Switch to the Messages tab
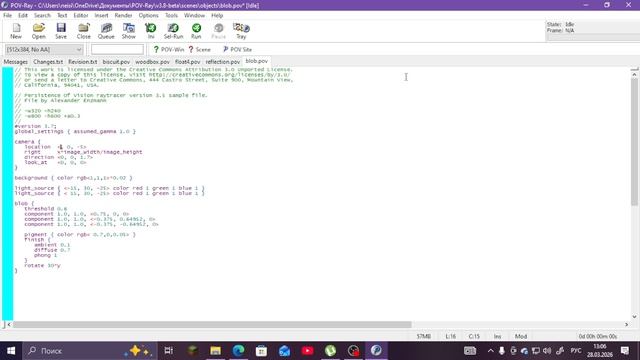Image resolution: width=640 pixels, height=360 pixels. click(x=16, y=62)
